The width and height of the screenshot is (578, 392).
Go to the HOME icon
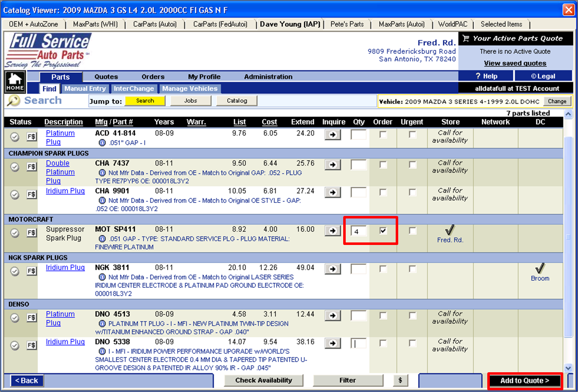15,82
